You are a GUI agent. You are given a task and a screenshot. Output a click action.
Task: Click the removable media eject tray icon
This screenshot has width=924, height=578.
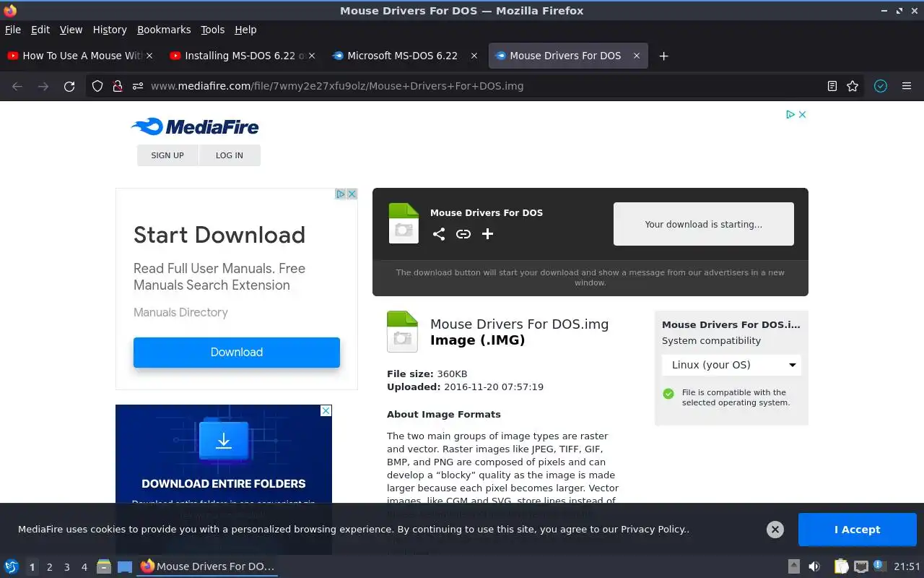[793, 566]
